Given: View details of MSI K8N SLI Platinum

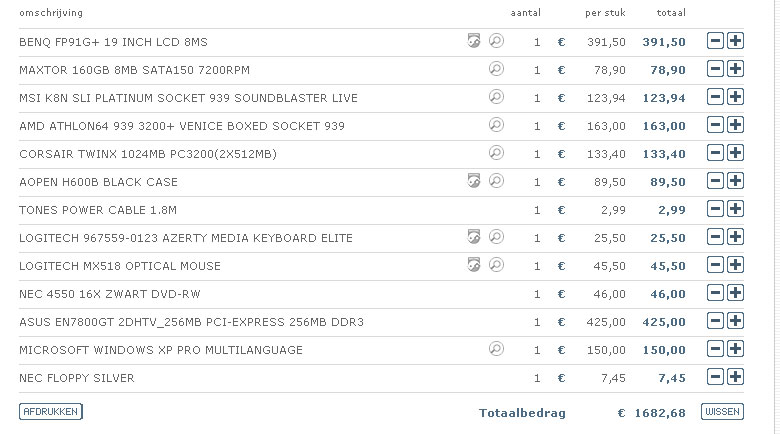Looking at the screenshot, I should [496, 97].
